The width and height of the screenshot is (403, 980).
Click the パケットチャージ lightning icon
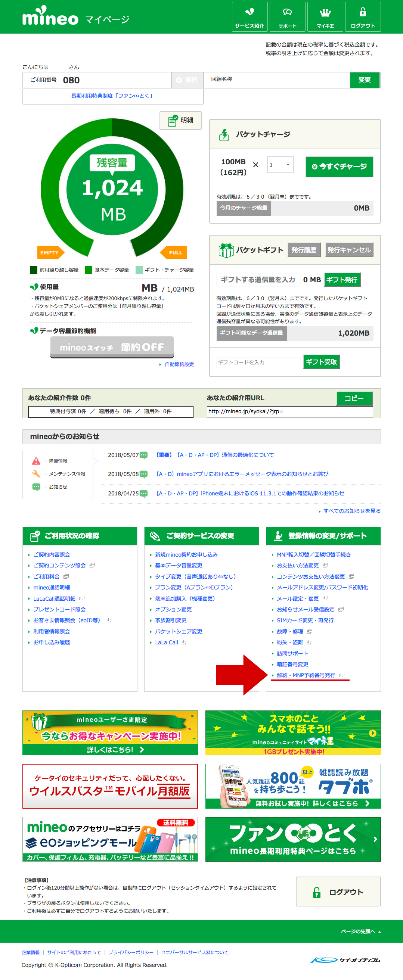tap(224, 134)
